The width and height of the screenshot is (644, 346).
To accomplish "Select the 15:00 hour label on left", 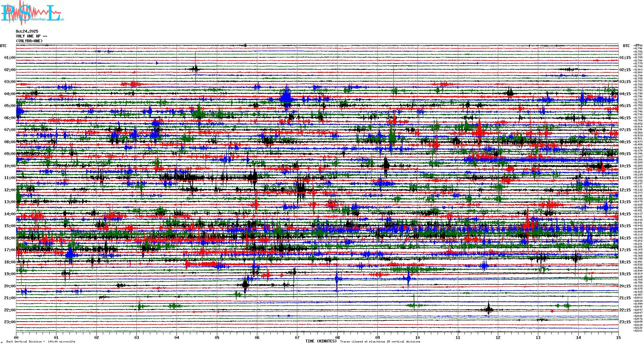I will point(10,226).
